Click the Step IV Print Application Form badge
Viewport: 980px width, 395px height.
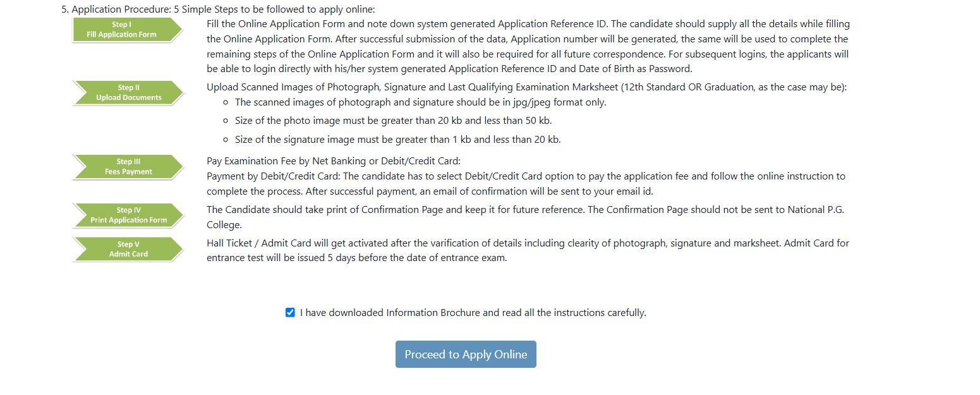(128, 216)
